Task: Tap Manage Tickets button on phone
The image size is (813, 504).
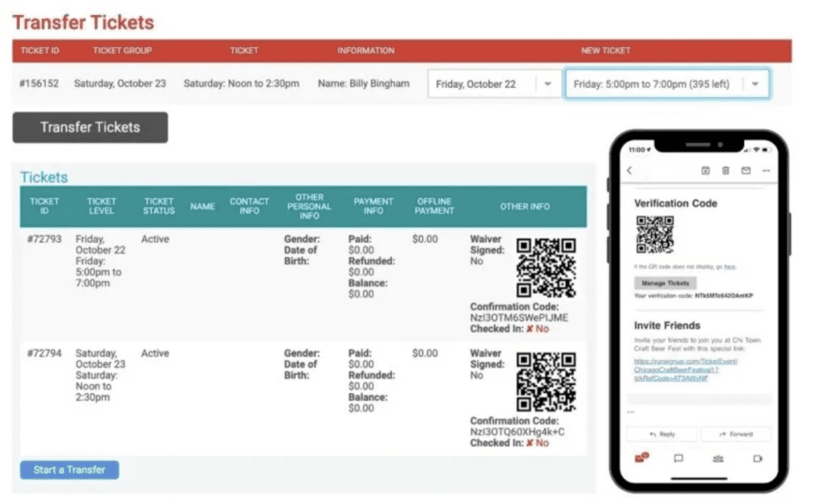Action: [x=665, y=283]
